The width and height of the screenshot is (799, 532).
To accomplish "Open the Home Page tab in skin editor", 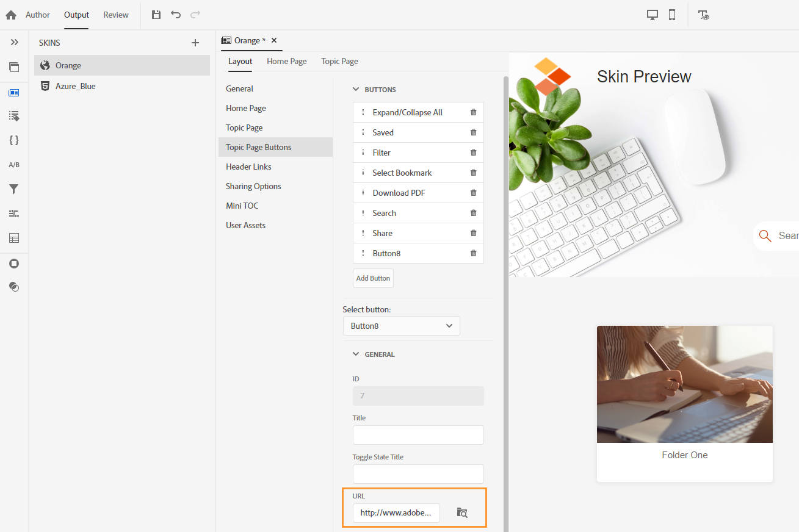I will [287, 61].
